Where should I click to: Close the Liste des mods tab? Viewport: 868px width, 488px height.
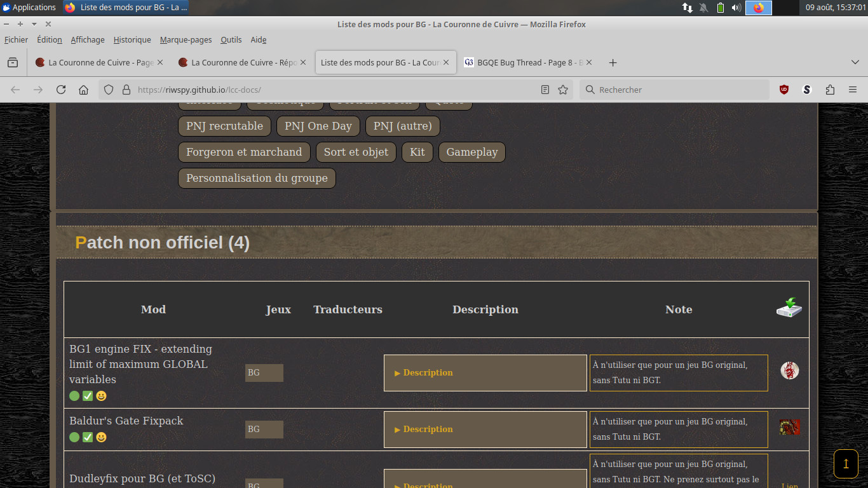446,62
